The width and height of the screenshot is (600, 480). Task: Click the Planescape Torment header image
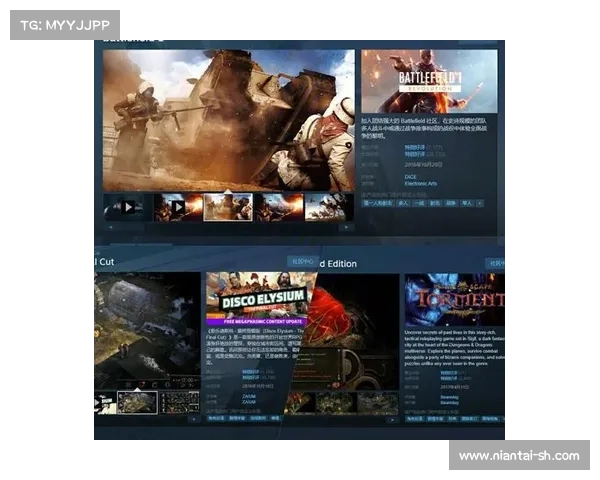click(x=455, y=300)
